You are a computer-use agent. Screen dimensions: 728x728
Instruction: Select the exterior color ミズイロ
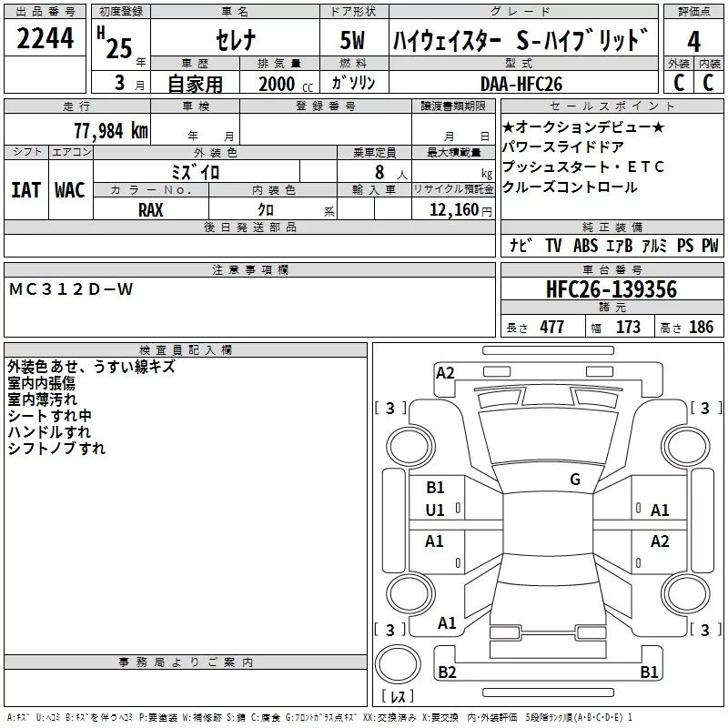pos(196,172)
